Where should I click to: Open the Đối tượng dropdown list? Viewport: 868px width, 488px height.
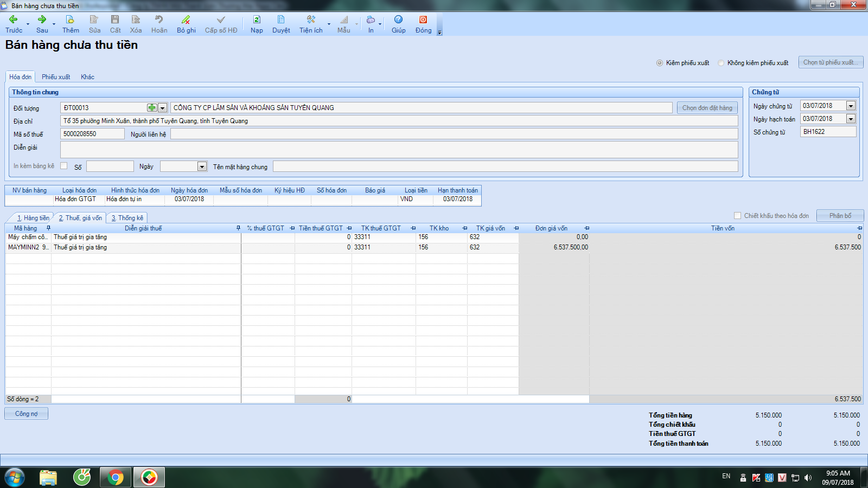[x=162, y=108]
